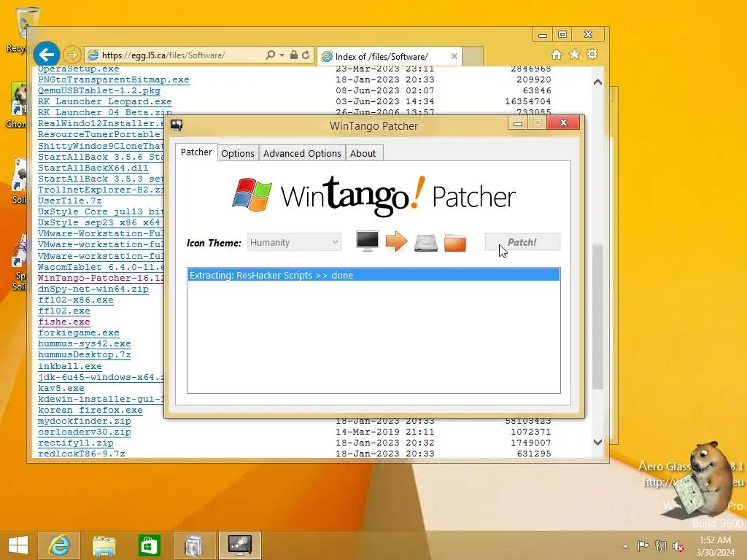This screenshot has width=747, height=560.
Task: Open fishe.exe link
Action: pyautogui.click(x=64, y=322)
